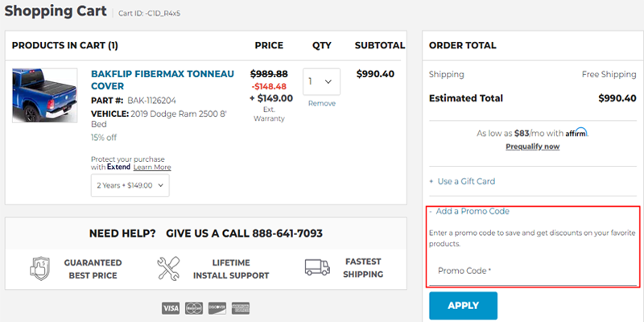Click the ORDER TOTAL header
The height and width of the screenshot is (322, 644).
462,46
